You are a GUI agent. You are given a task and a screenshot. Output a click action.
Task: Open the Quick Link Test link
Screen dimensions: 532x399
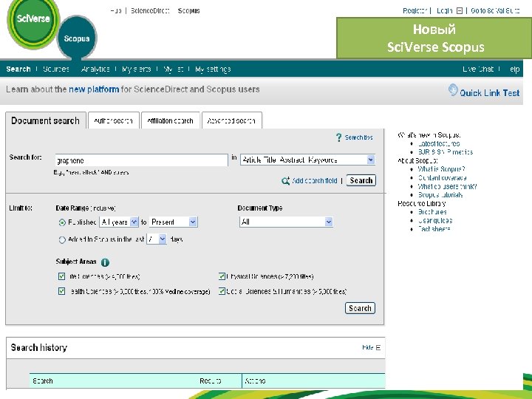click(x=490, y=93)
